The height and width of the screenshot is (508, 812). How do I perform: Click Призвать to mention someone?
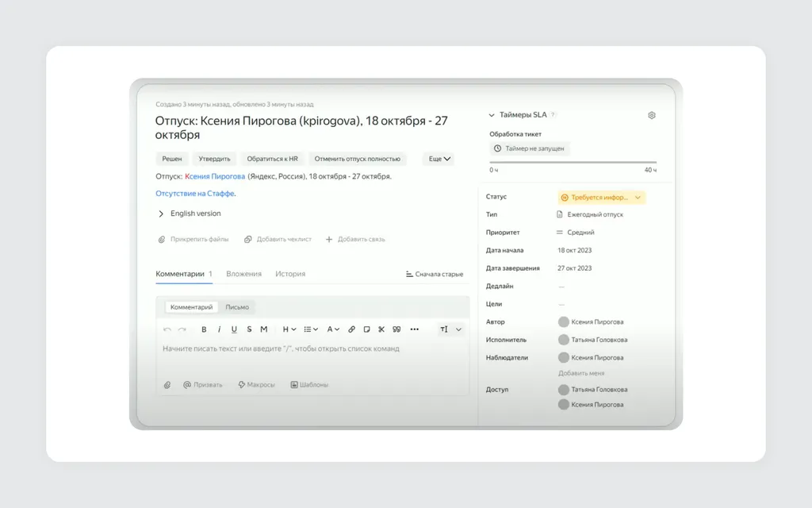pos(202,385)
